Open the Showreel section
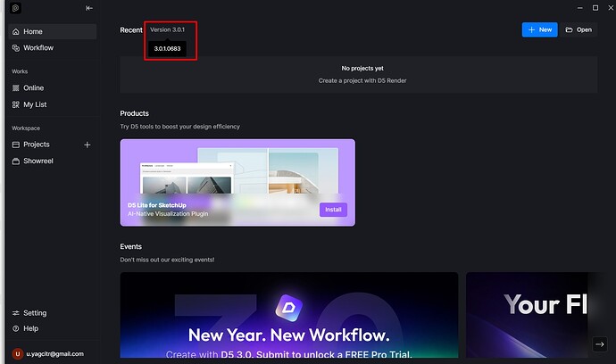Screen dimensions: 616x364 point(37,161)
